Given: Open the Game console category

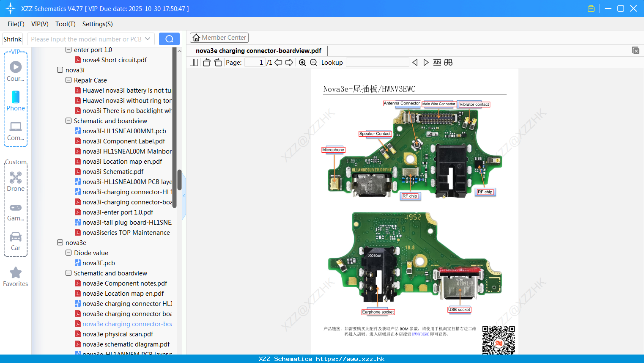Looking at the screenshot, I should [16, 212].
